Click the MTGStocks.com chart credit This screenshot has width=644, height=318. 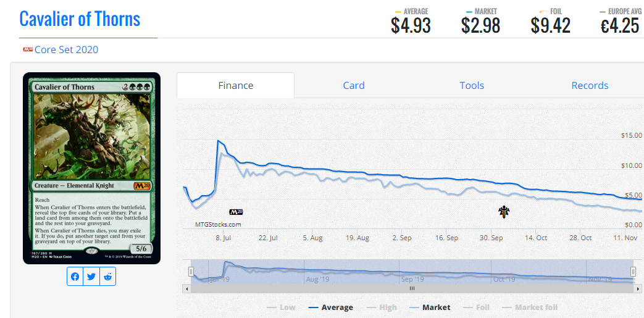point(218,224)
